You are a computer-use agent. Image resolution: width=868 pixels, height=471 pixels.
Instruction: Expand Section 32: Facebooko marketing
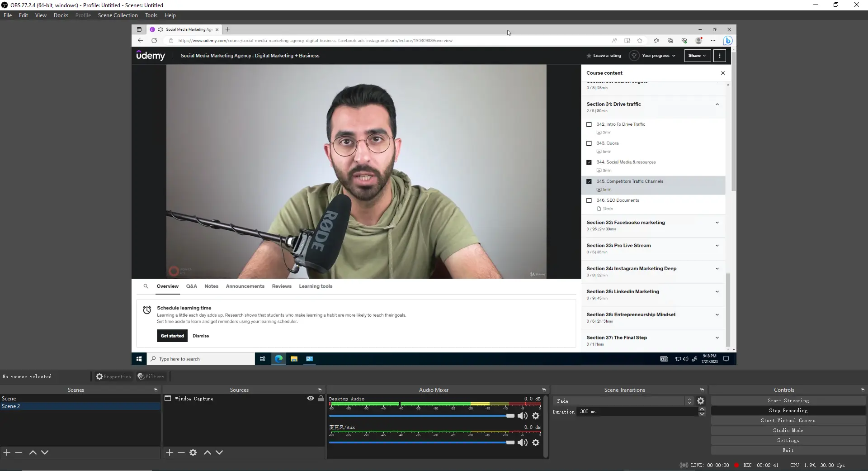717,223
